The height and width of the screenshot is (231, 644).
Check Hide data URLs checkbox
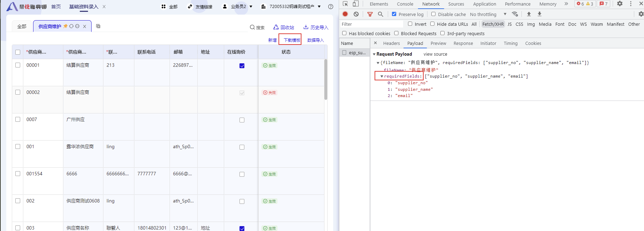pyautogui.click(x=432, y=24)
